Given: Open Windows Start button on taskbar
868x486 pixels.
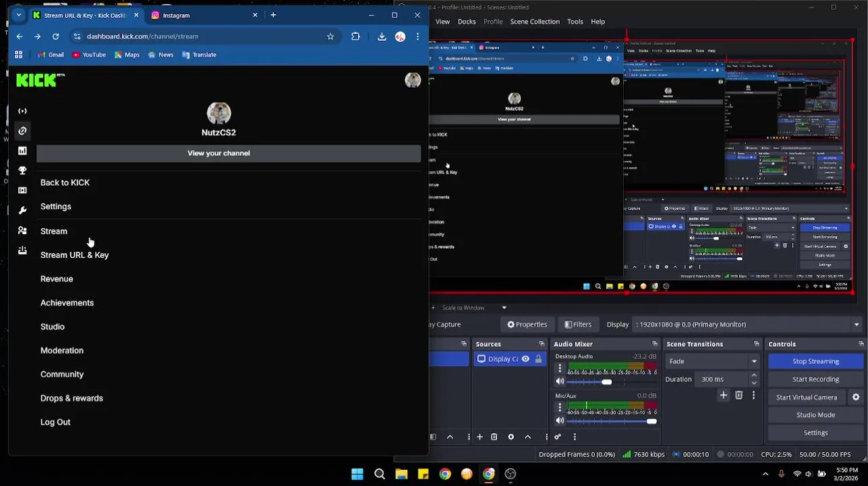Looking at the screenshot, I should click(357, 474).
